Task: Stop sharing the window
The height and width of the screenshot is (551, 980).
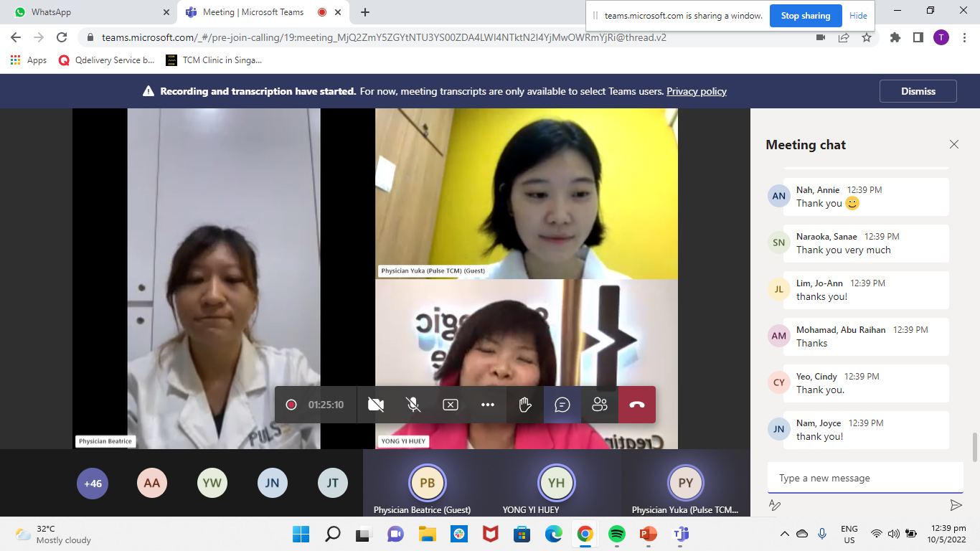Action: pos(805,16)
